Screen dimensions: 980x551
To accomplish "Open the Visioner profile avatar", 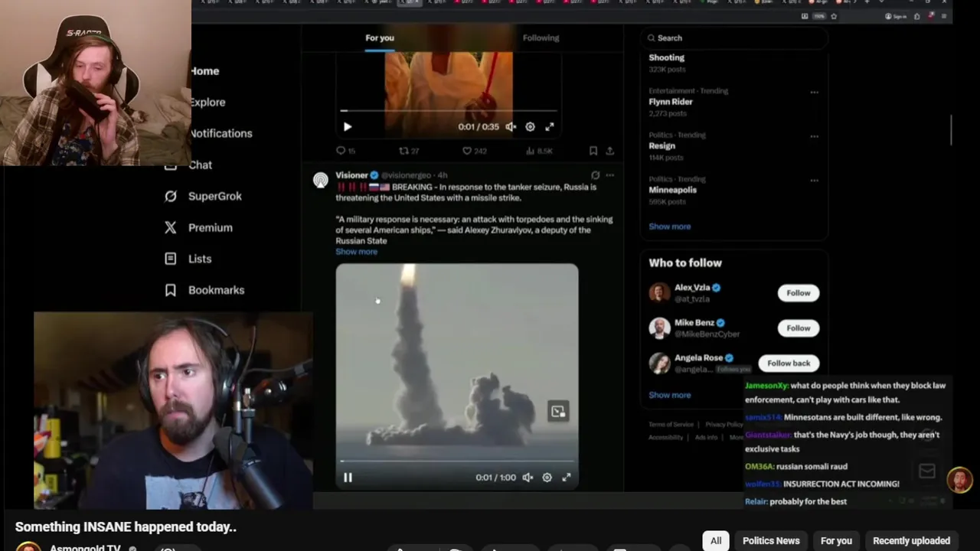I will click(321, 180).
